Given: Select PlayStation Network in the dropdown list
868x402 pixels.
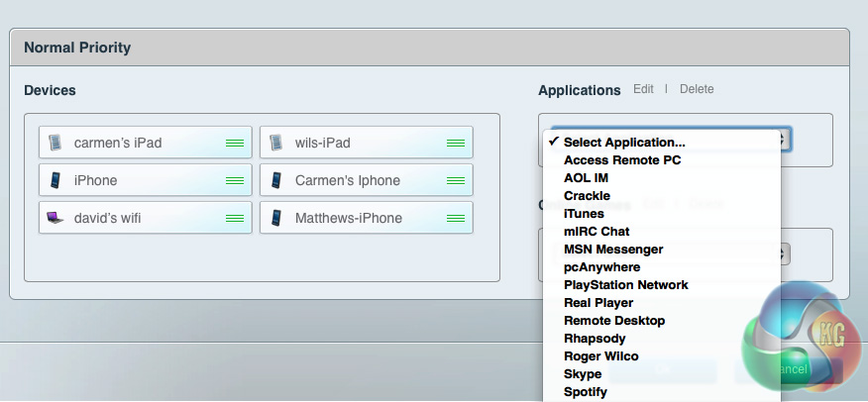Looking at the screenshot, I should point(625,285).
